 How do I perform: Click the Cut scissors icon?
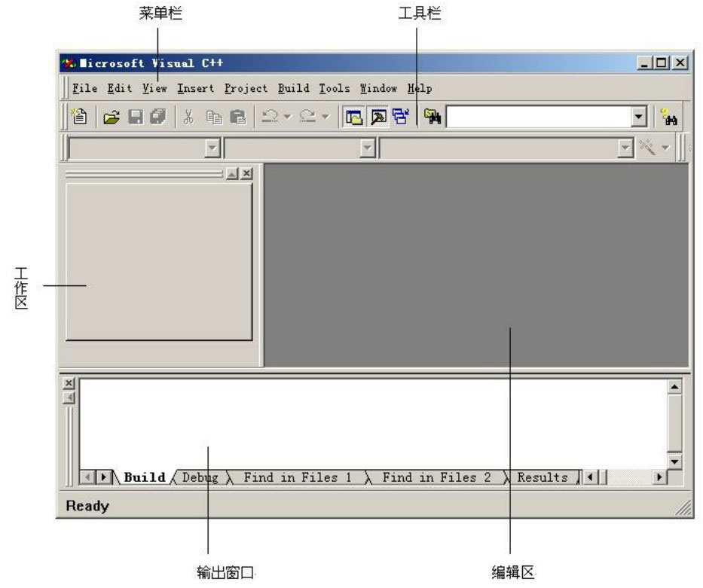[189, 117]
